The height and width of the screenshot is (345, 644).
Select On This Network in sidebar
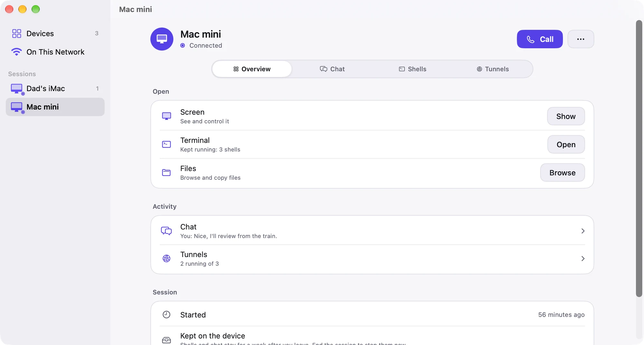55,52
